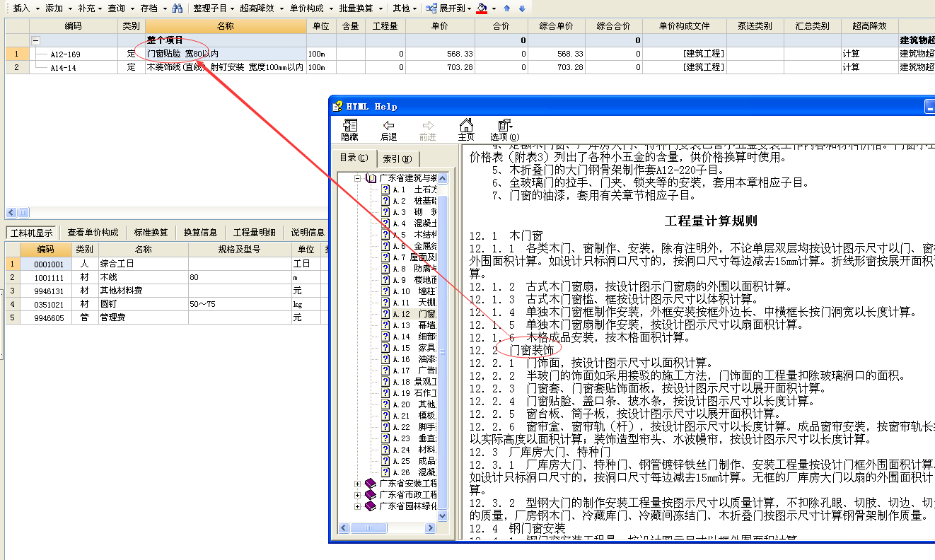935x560 pixels.
Task: Select A.9 楼地面 tree item
Action: point(414,280)
